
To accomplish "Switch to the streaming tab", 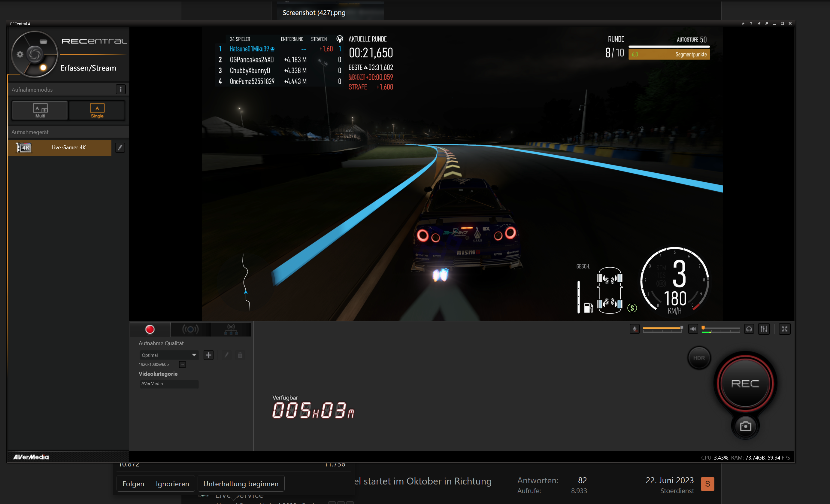I will pyautogui.click(x=190, y=329).
